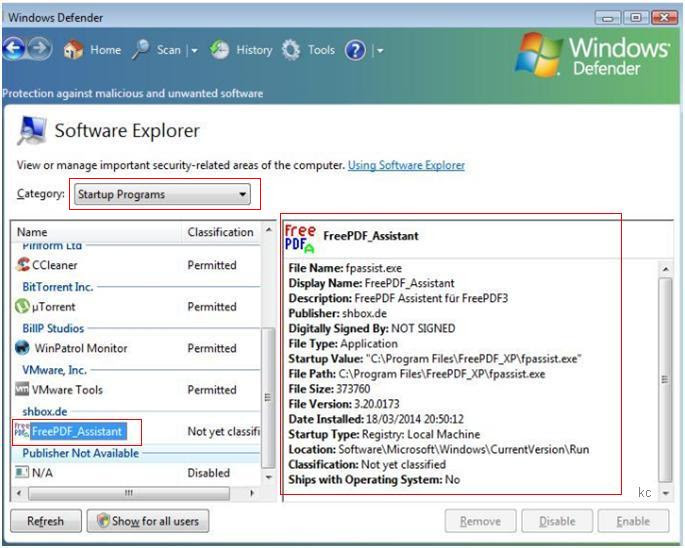Click the History clock icon
This screenshot has width=685, height=548.
pyautogui.click(x=219, y=50)
